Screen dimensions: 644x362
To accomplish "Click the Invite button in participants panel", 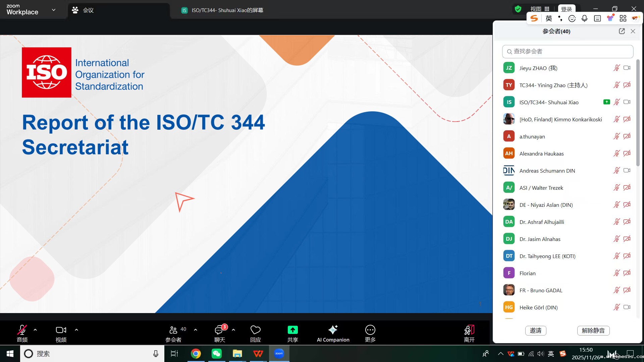I will pyautogui.click(x=535, y=330).
